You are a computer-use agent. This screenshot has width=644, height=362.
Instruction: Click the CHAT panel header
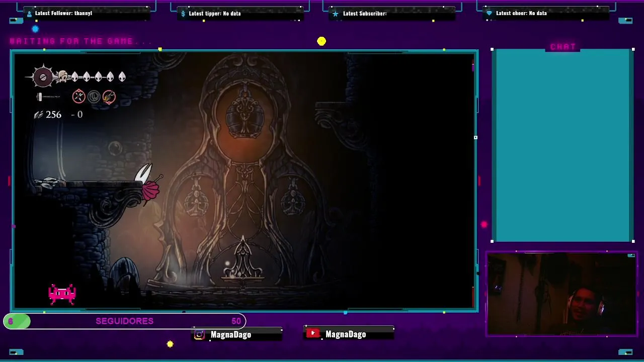click(x=563, y=47)
